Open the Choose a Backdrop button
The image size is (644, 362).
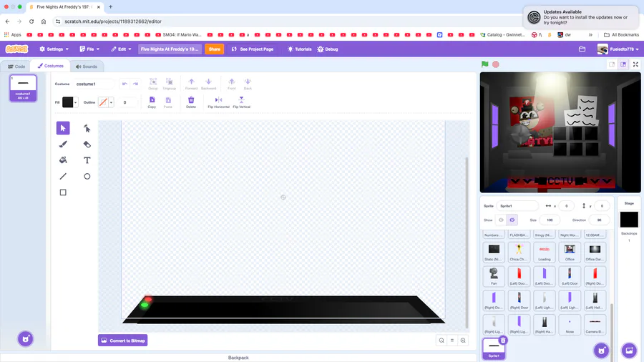(x=629, y=351)
